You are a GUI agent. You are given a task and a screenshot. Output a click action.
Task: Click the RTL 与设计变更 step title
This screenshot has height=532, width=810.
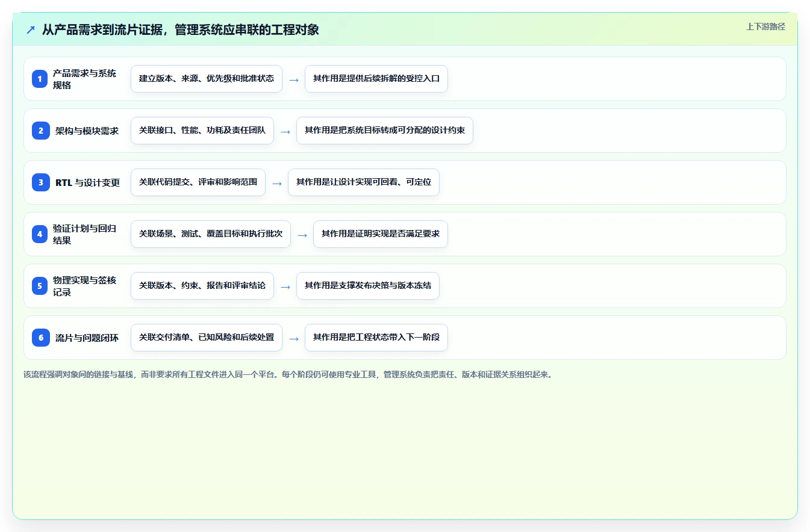(87, 182)
